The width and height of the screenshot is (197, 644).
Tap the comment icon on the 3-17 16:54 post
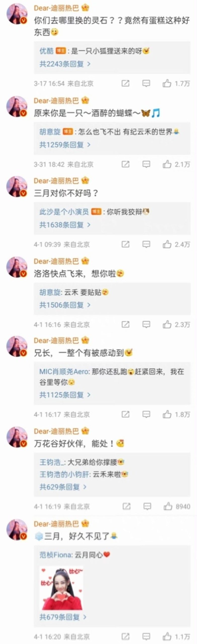[x=146, y=83]
